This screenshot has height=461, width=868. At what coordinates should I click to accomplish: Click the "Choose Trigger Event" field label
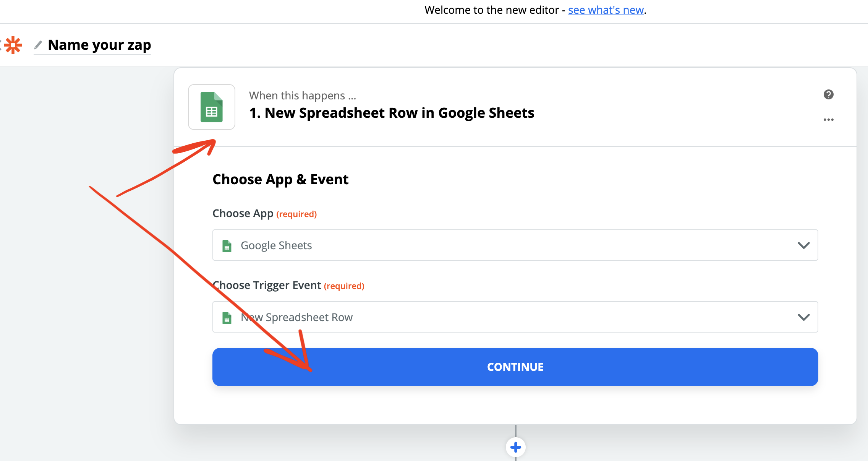click(267, 285)
